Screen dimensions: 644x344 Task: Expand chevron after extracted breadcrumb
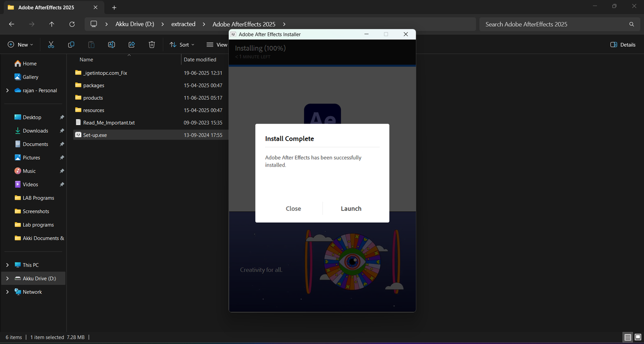point(204,24)
